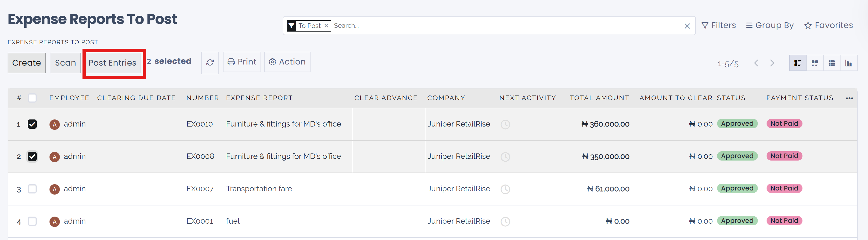Toggle the select-all checkbox in header
The image size is (868, 240).
coord(32,98)
